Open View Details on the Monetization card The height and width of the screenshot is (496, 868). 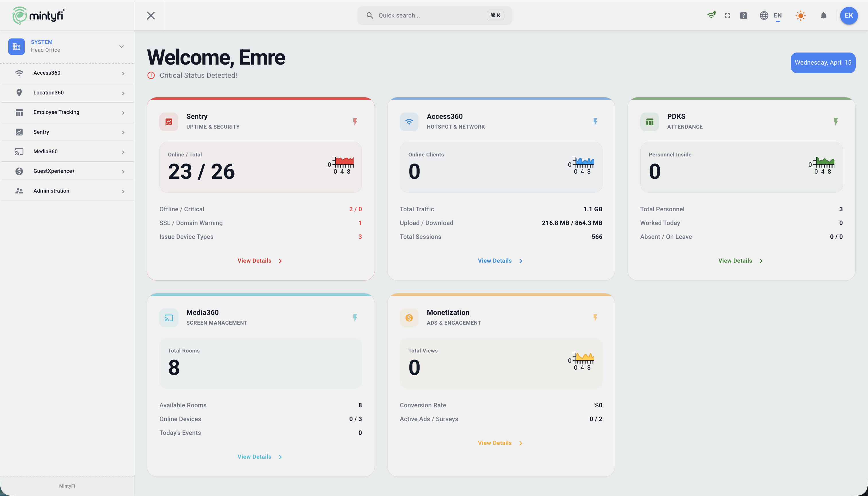coord(500,443)
